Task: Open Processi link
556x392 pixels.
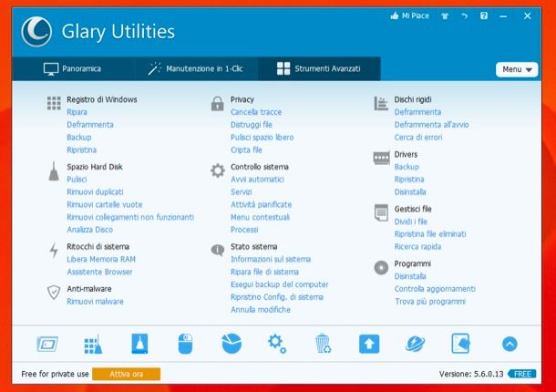Action: point(244,230)
